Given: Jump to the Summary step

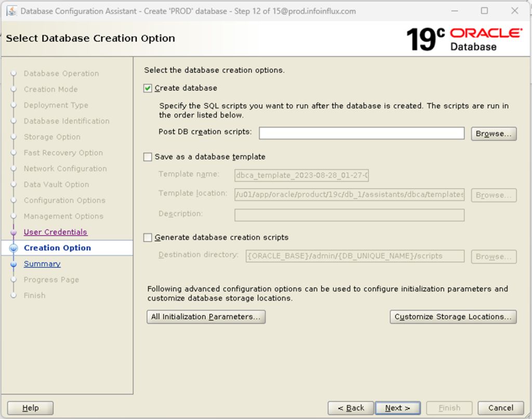Looking at the screenshot, I should click(x=42, y=264).
